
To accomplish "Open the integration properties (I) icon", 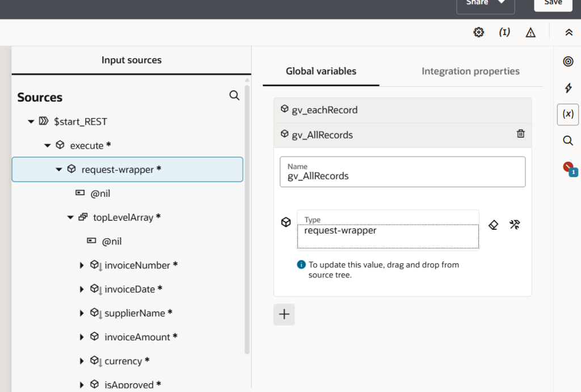I will coord(504,32).
